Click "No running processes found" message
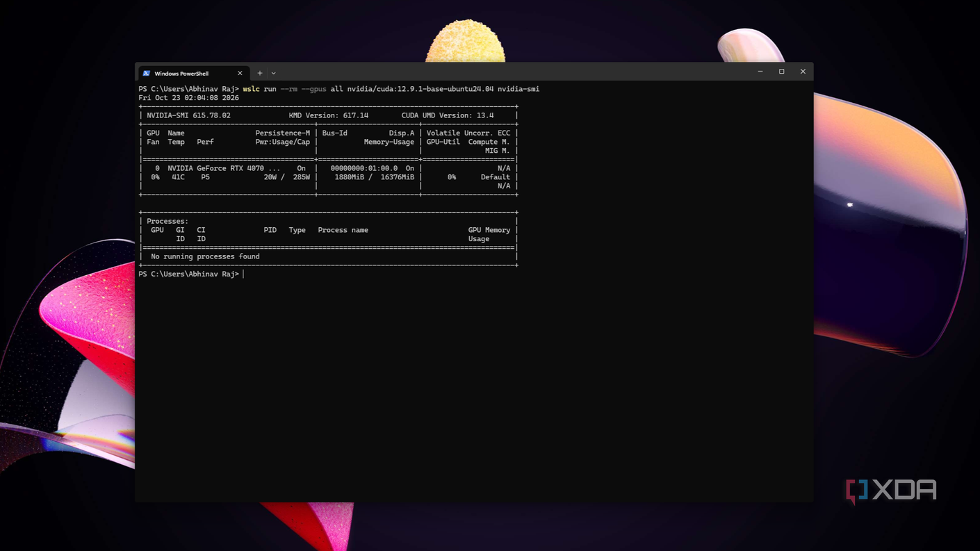The image size is (980, 551). pyautogui.click(x=205, y=256)
